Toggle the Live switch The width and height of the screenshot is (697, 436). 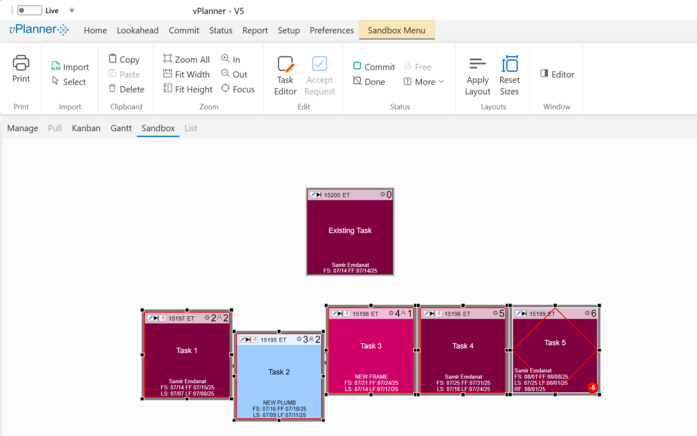pos(29,10)
